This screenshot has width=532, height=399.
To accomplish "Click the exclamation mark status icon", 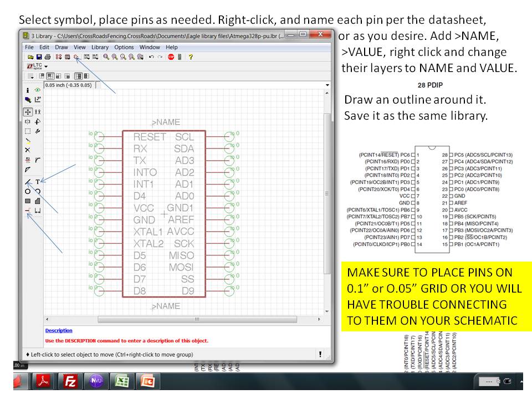I will [320, 354].
